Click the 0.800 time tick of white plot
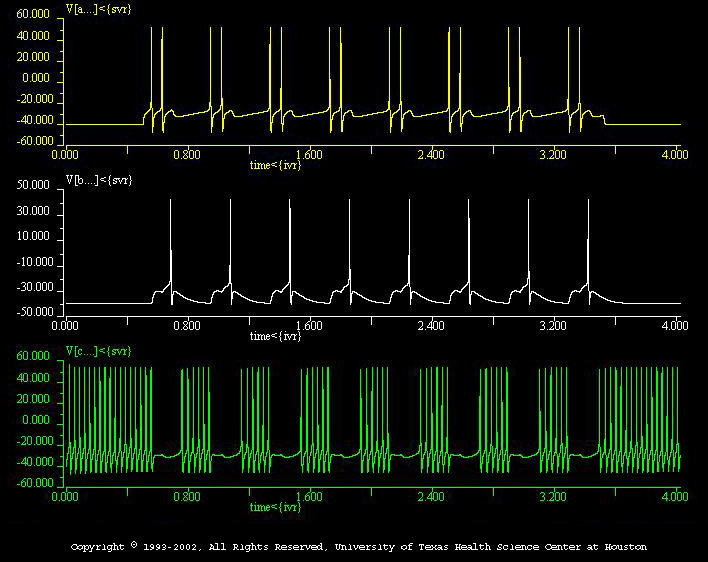Viewport: 708px width, 562px height. click(x=186, y=326)
